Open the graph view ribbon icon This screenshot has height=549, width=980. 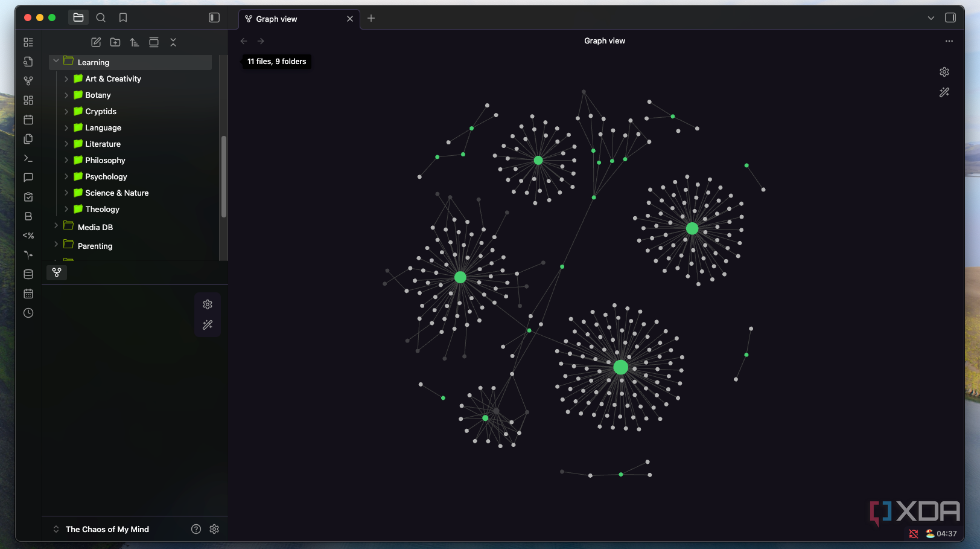coord(28,81)
